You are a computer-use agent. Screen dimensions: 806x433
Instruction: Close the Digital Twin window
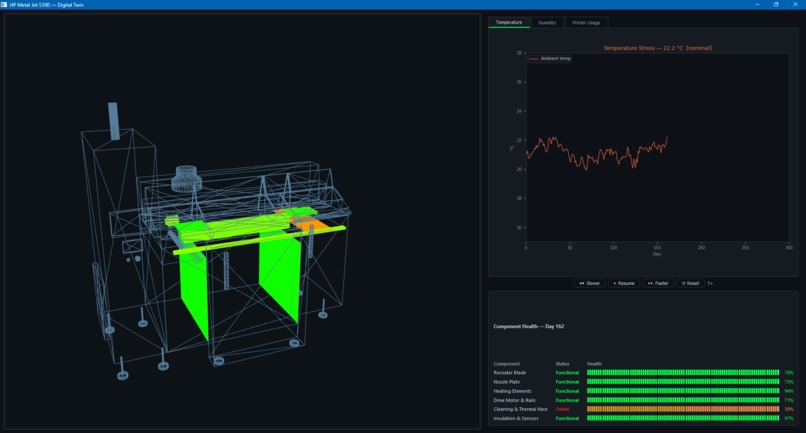(x=795, y=5)
